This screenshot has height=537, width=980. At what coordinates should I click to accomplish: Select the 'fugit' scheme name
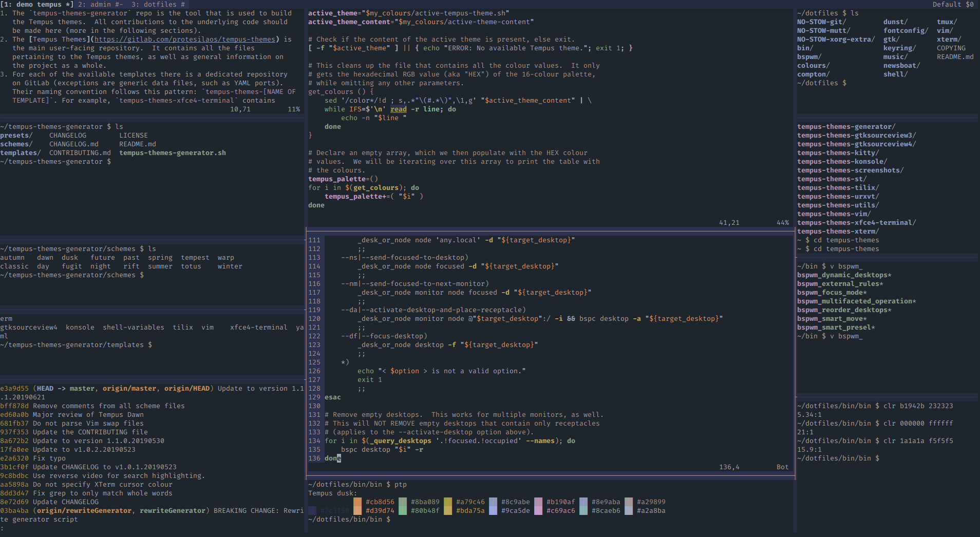[72, 266]
